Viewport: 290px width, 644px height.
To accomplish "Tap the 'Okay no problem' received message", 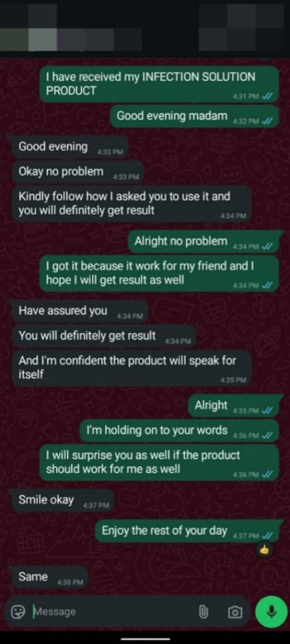I will (78, 172).
